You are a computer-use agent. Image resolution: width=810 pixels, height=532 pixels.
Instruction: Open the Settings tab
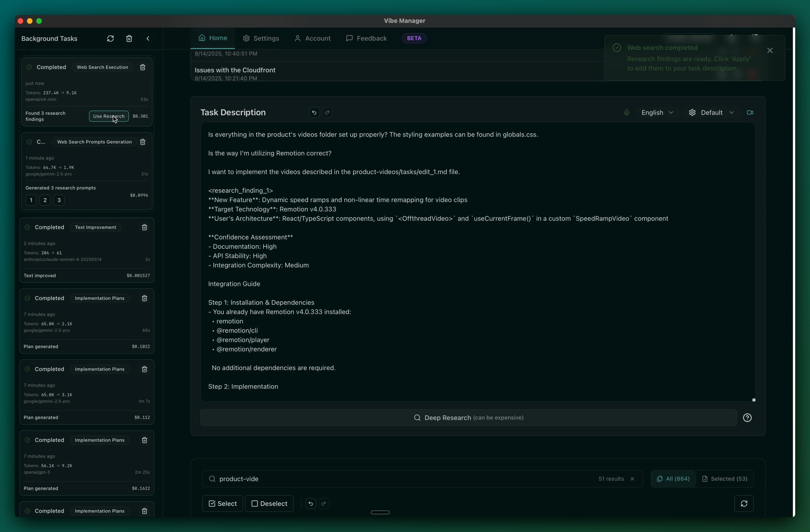[x=261, y=38]
